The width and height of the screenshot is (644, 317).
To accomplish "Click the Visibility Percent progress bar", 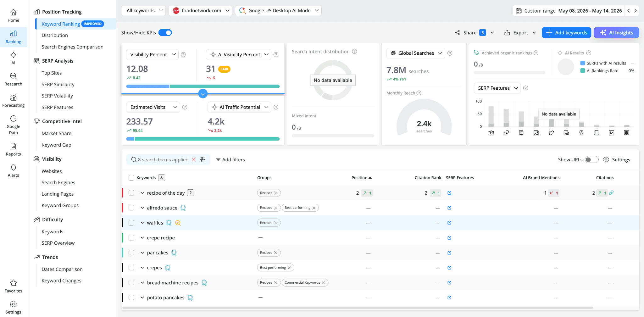I will (x=203, y=86).
